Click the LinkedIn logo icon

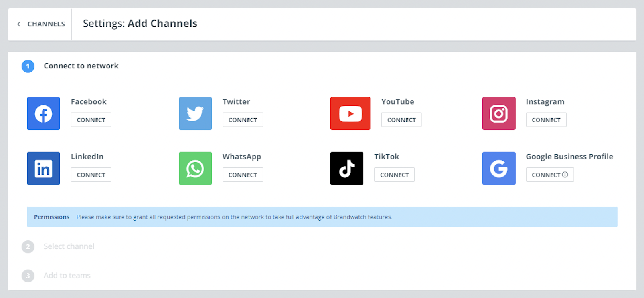click(43, 168)
